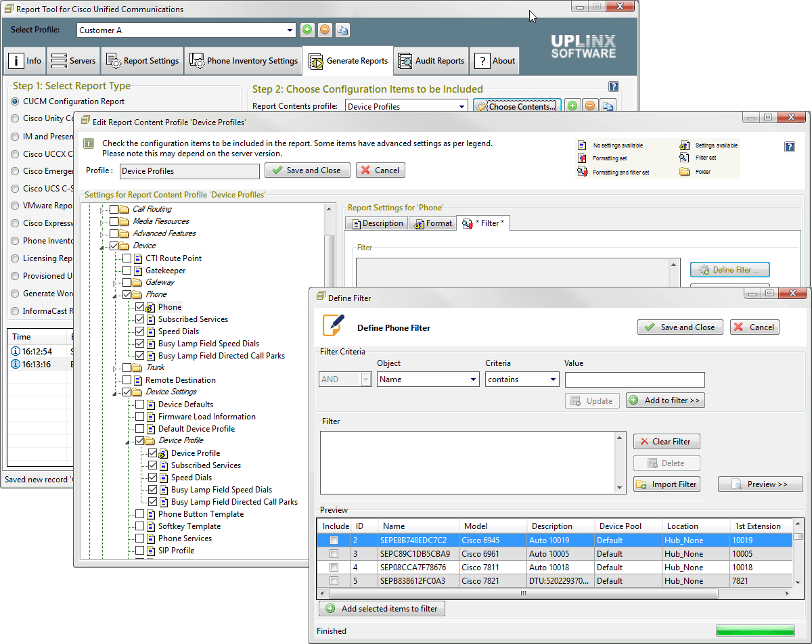Click the green add icon next to Choose Contents

pyautogui.click(x=572, y=106)
